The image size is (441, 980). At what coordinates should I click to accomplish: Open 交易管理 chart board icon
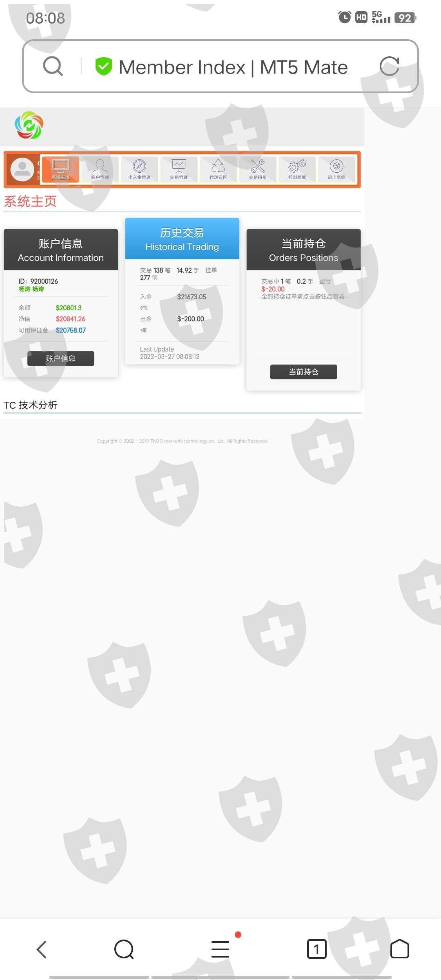[179, 169]
